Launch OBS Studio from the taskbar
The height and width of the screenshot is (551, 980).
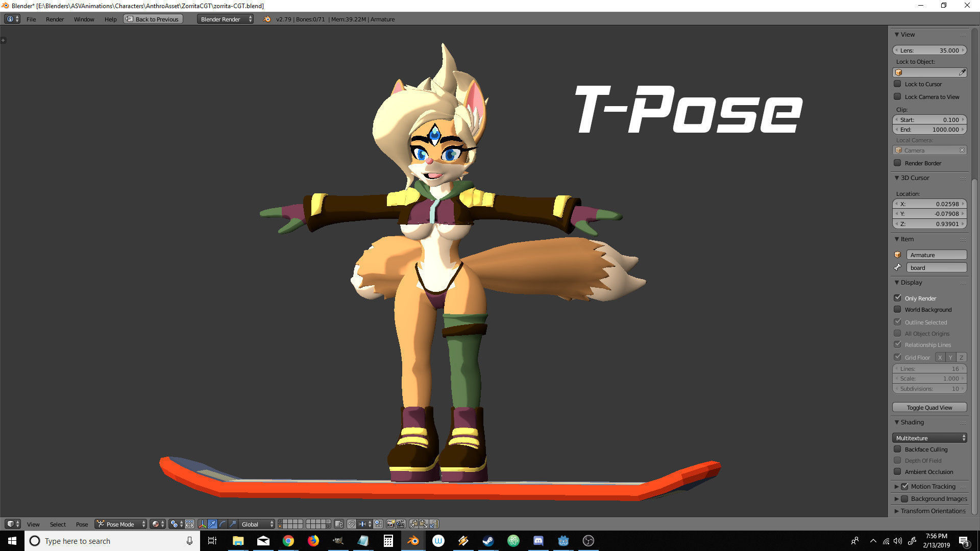point(589,541)
